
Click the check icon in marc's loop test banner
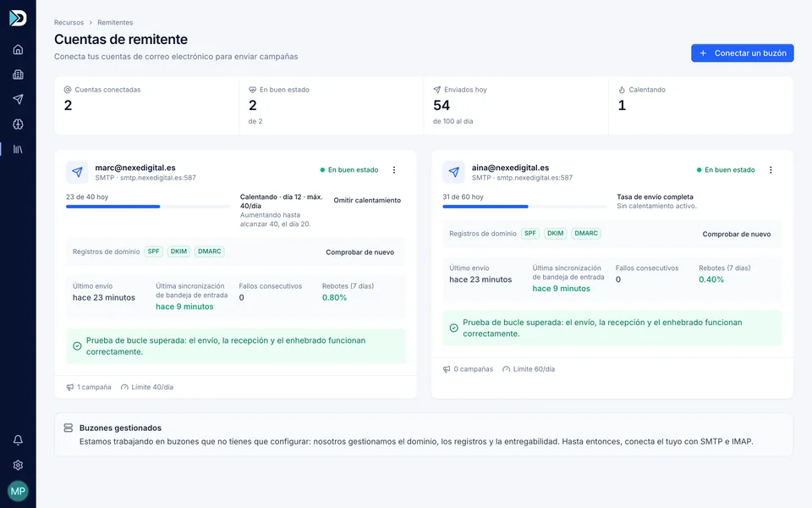point(77,345)
